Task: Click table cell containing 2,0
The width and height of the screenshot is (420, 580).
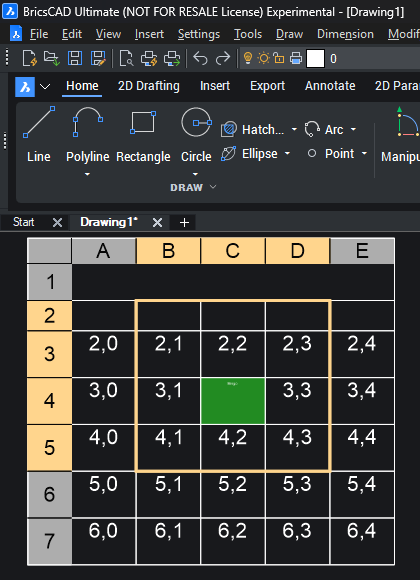Action: coord(103,354)
